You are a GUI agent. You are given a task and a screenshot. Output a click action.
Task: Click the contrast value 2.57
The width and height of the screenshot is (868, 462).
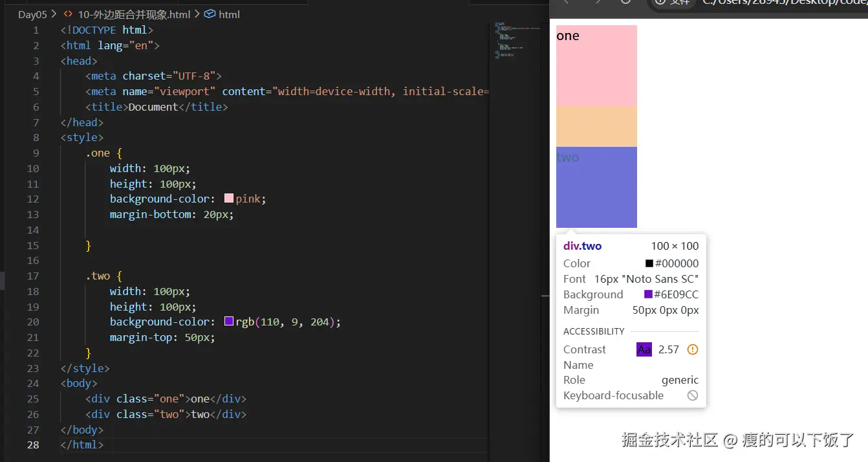pyautogui.click(x=669, y=349)
